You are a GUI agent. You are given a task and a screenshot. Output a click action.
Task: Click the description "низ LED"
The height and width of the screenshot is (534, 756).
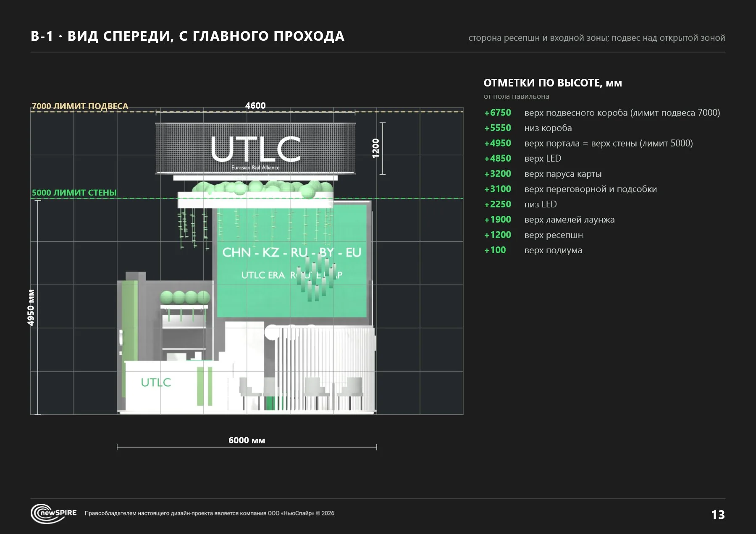tap(541, 204)
